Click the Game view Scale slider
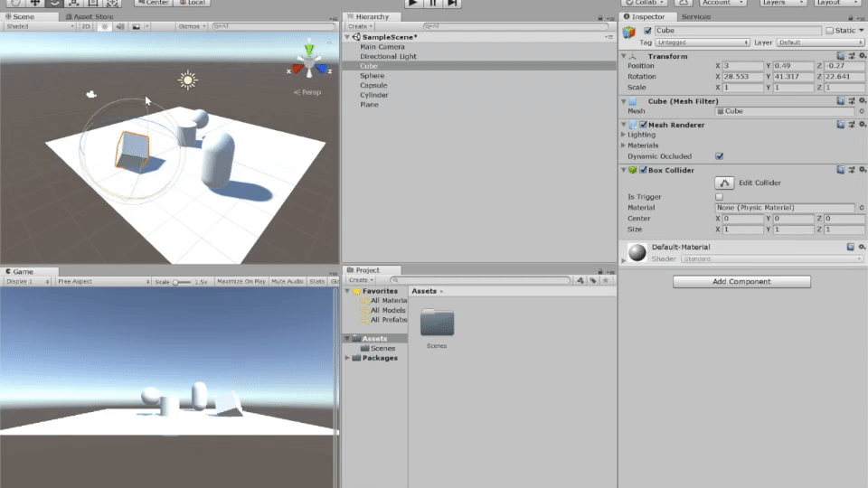Screen dimensions: 868x488 coord(181,282)
